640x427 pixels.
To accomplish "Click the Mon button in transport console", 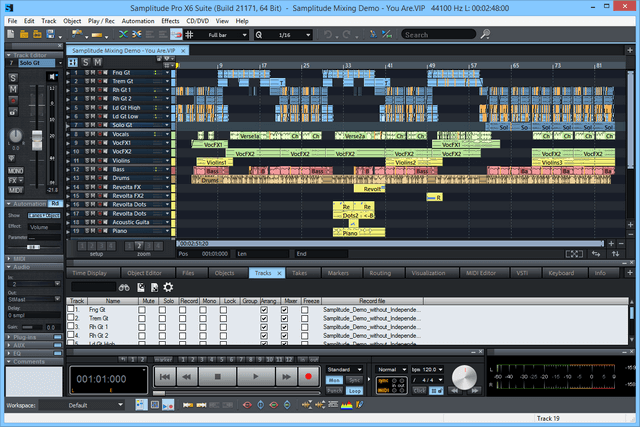I will 335,381.
